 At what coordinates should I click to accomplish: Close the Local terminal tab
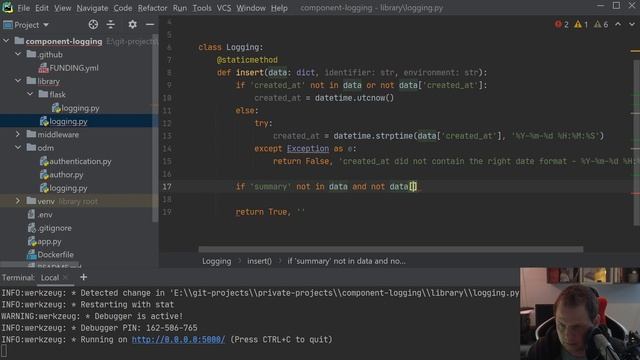[x=65, y=278]
